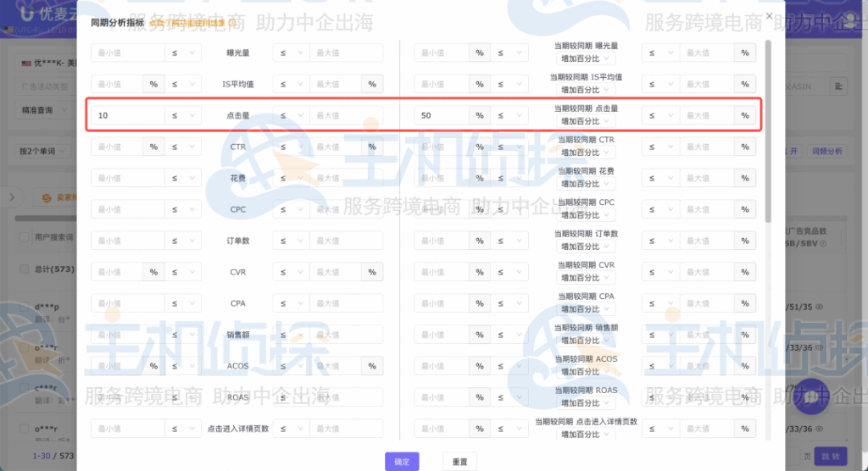Click the eye icon on the last /33/36 row

pyautogui.click(x=820, y=429)
